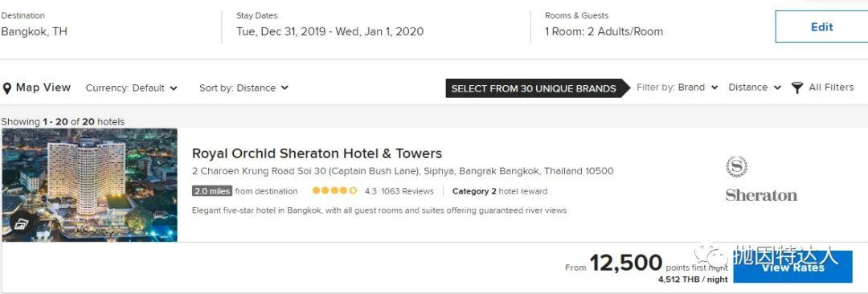868x294 pixels.
Task: Click the Destination Bangkok, TH field
Action: [35, 25]
